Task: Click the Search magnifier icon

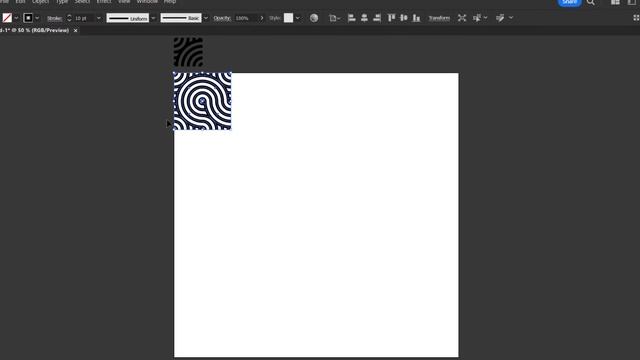Action: coord(591,2)
